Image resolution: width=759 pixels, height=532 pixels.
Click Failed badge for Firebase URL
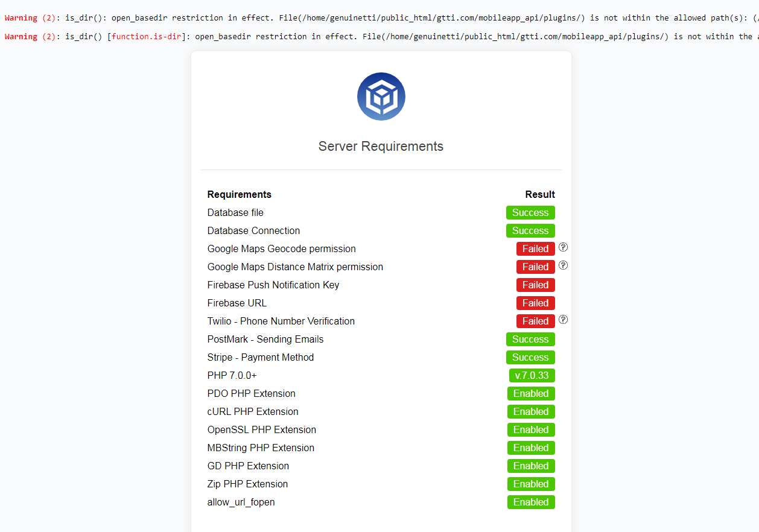pos(535,303)
